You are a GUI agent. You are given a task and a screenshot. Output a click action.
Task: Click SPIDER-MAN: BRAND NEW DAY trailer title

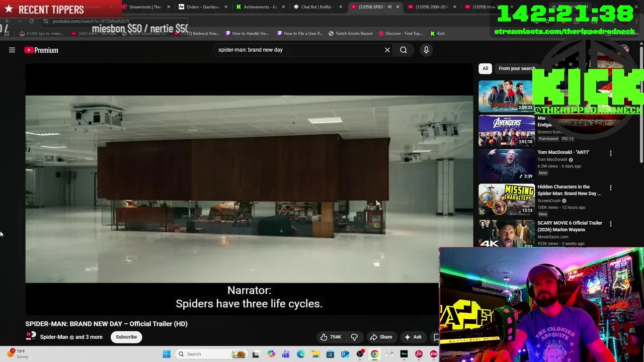(x=107, y=324)
